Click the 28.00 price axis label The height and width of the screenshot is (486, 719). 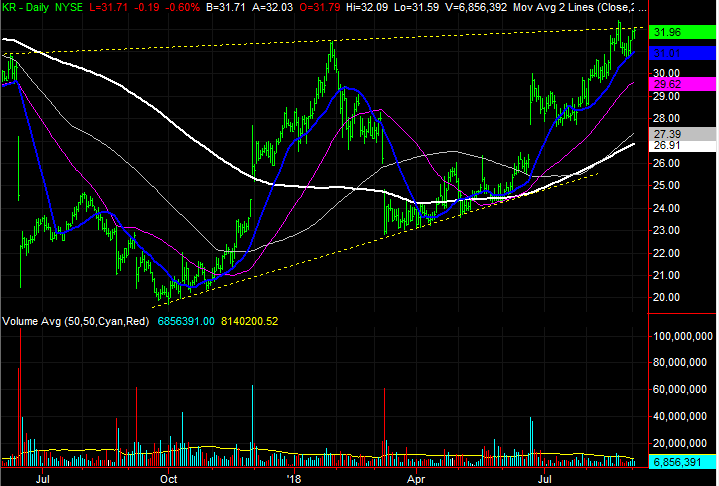(x=666, y=118)
